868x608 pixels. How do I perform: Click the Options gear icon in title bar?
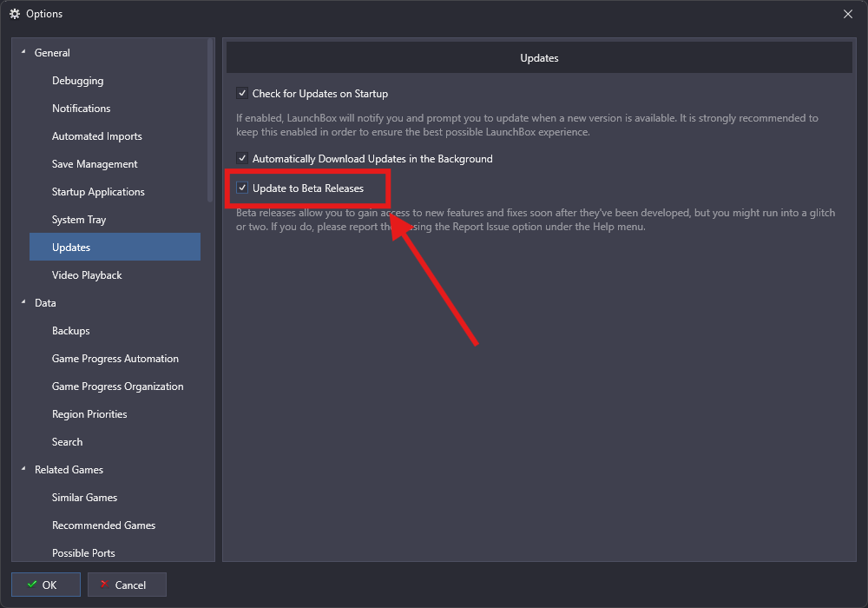pyautogui.click(x=15, y=14)
